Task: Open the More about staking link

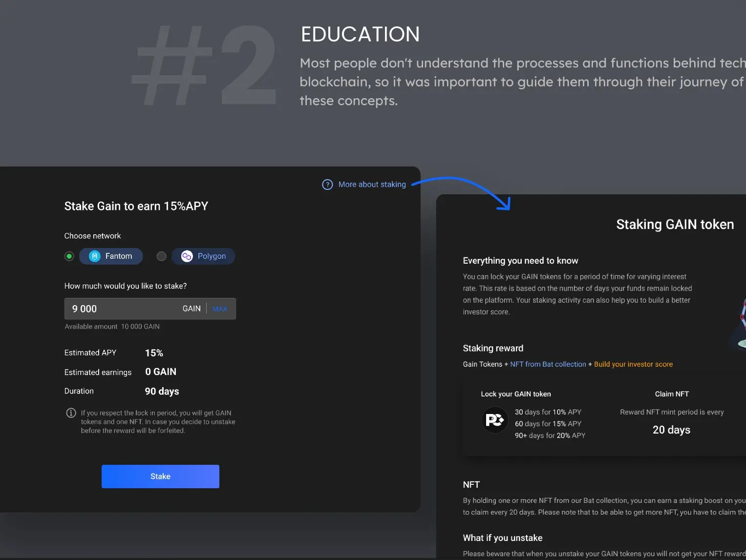Action: (x=372, y=185)
